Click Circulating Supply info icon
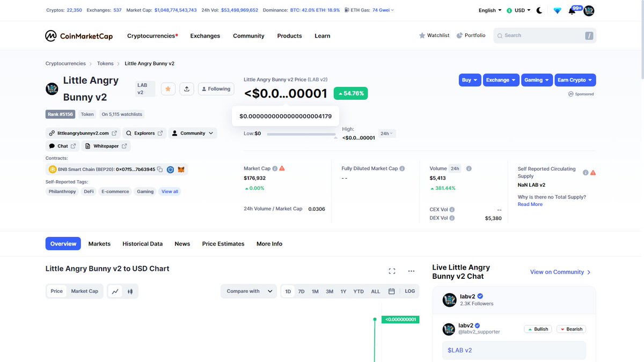This screenshot has width=644, height=362. (x=586, y=173)
